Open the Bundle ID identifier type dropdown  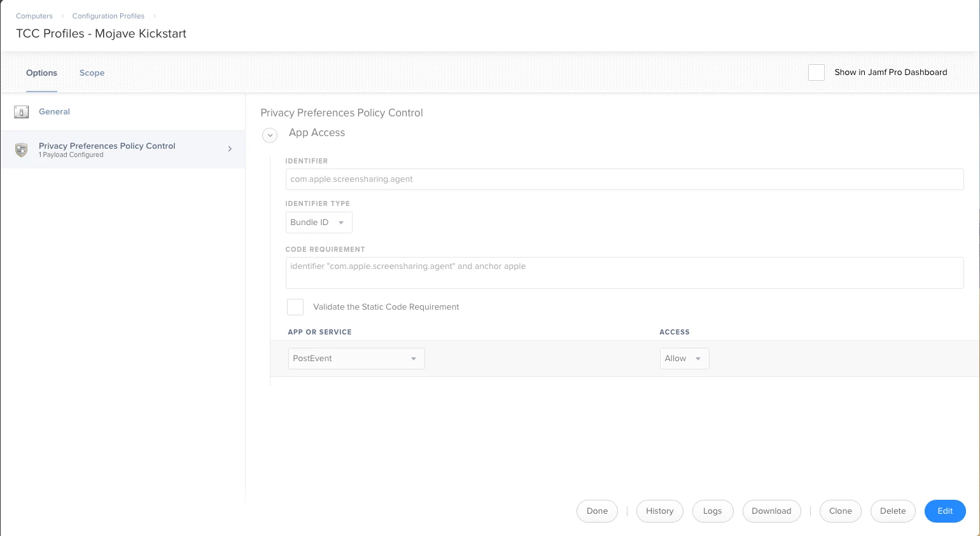(319, 223)
